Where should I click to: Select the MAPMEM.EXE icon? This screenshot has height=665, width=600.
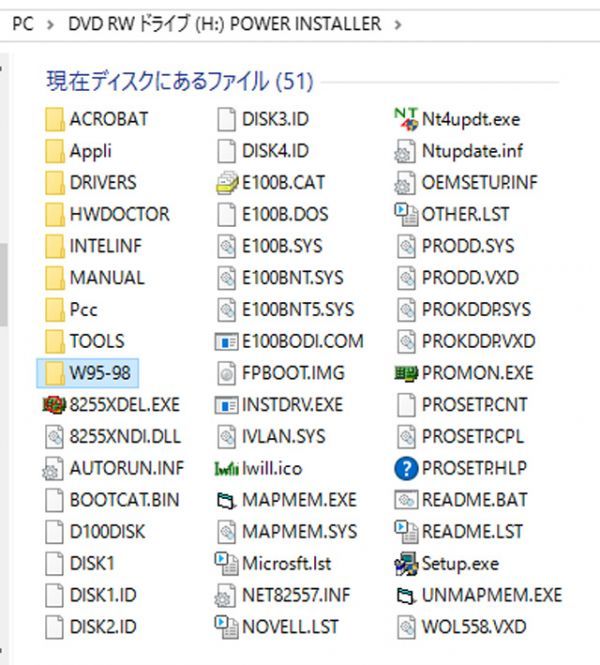coord(226,500)
